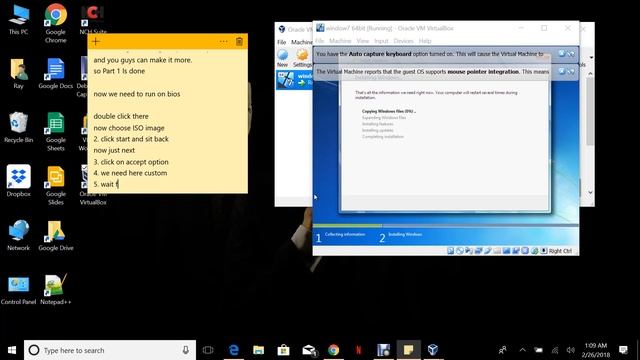
Task: Click USB devices icon in VM status bar
Action: (487, 251)
